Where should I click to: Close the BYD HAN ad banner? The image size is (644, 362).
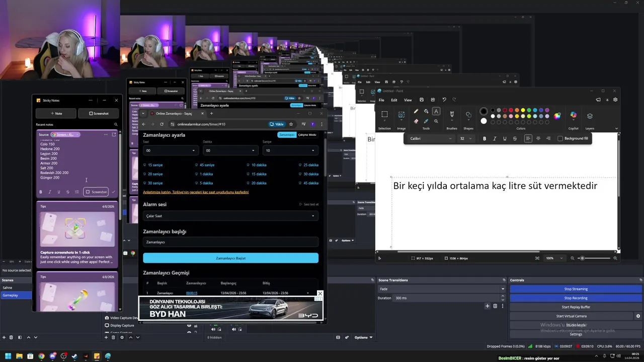pos(320,294)
